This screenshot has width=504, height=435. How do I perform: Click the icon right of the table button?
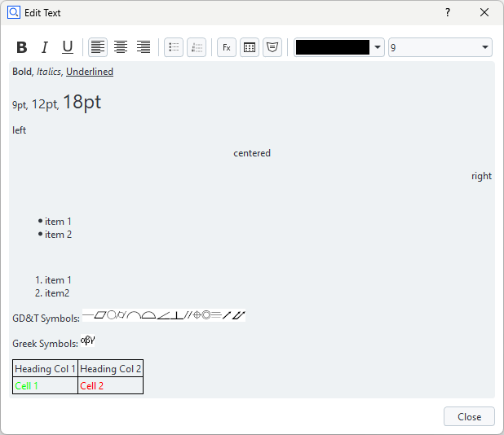[x=272, y=47]
